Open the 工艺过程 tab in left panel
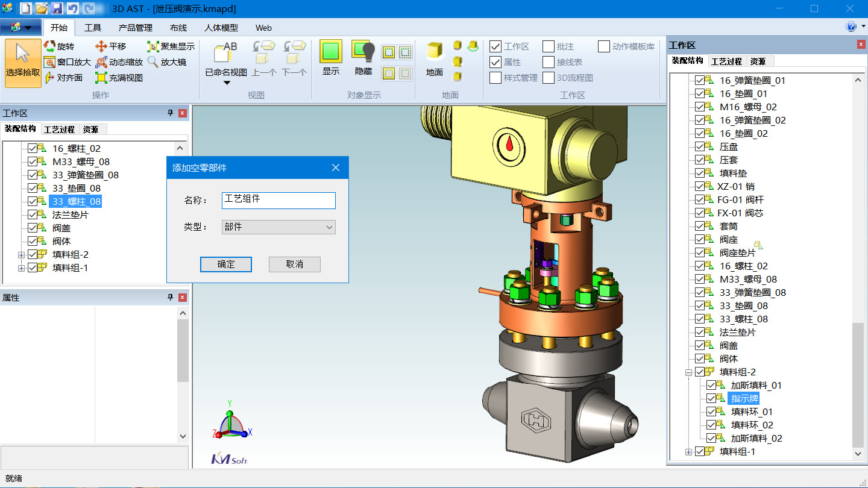Image resolution: width=868 pixels, height=488 pixels. pos(59,129)
